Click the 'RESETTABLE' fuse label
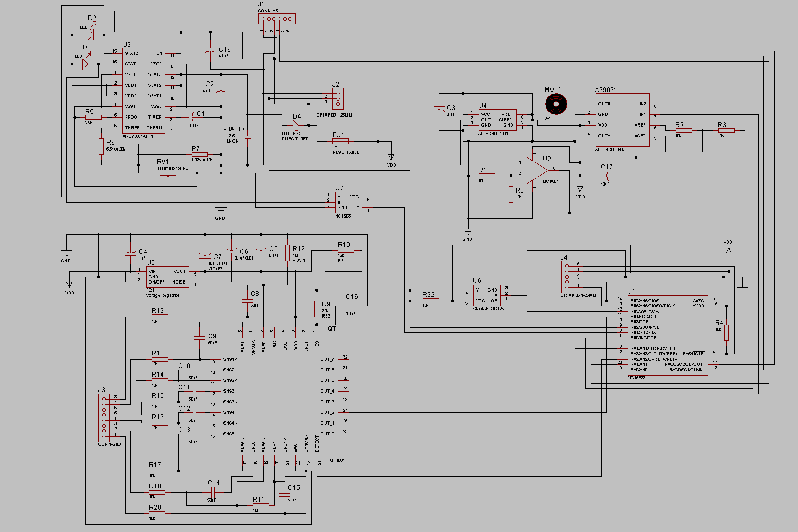 coord(346,152)
